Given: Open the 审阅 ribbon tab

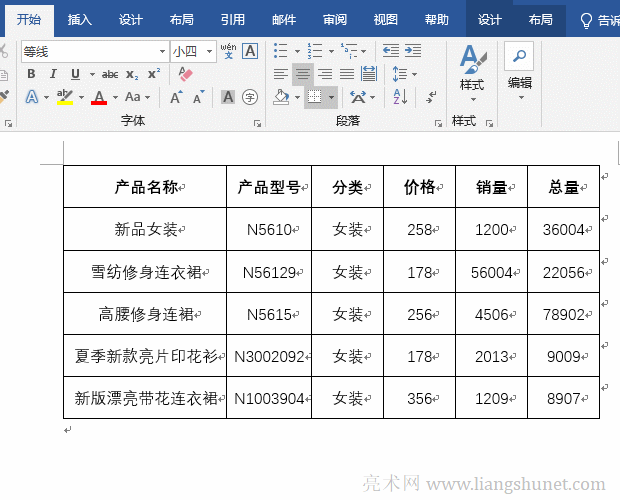Looking at the screenshot, I should (x=335, y=19).
